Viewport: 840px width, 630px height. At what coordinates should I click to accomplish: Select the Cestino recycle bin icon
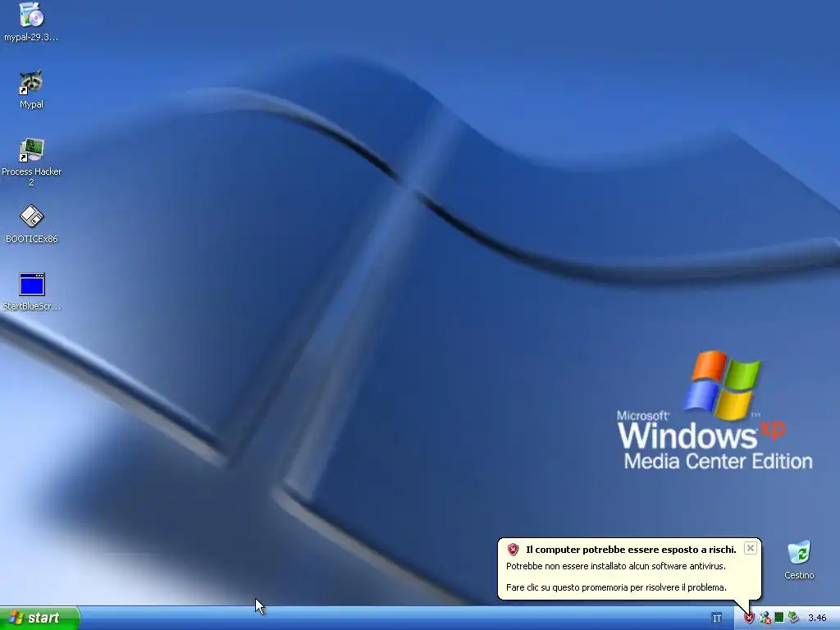click(x=799, y=559)
